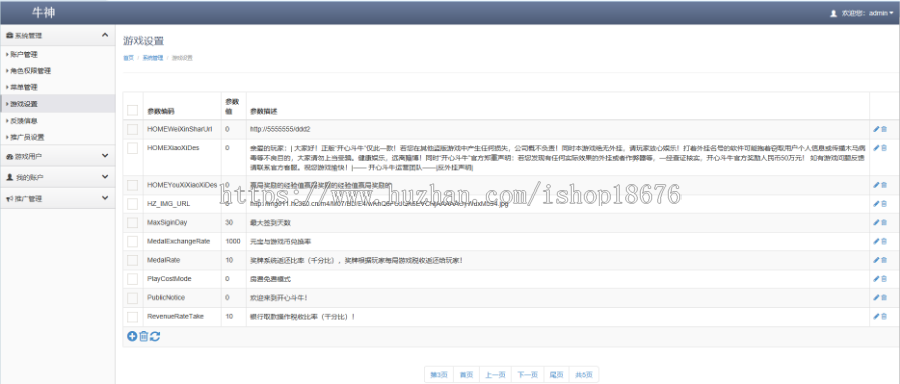Click the admin user avatar icon
The width and height of the screenshot is (900, 384).
833,13
